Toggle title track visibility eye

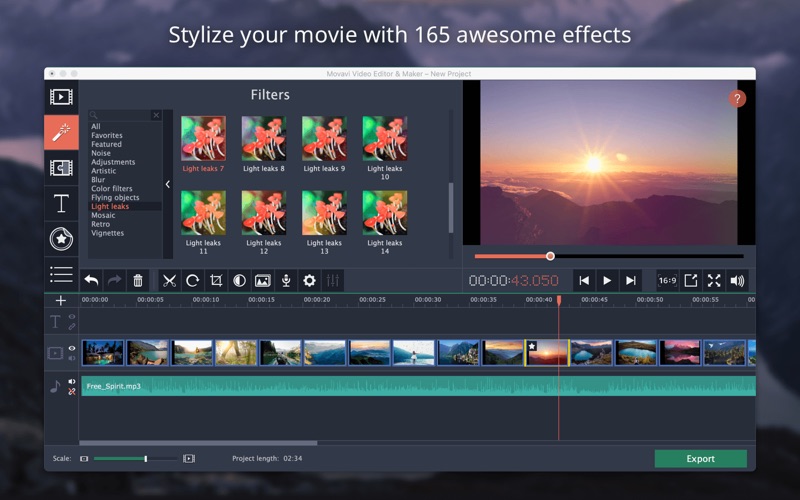(x=71, y=317)
